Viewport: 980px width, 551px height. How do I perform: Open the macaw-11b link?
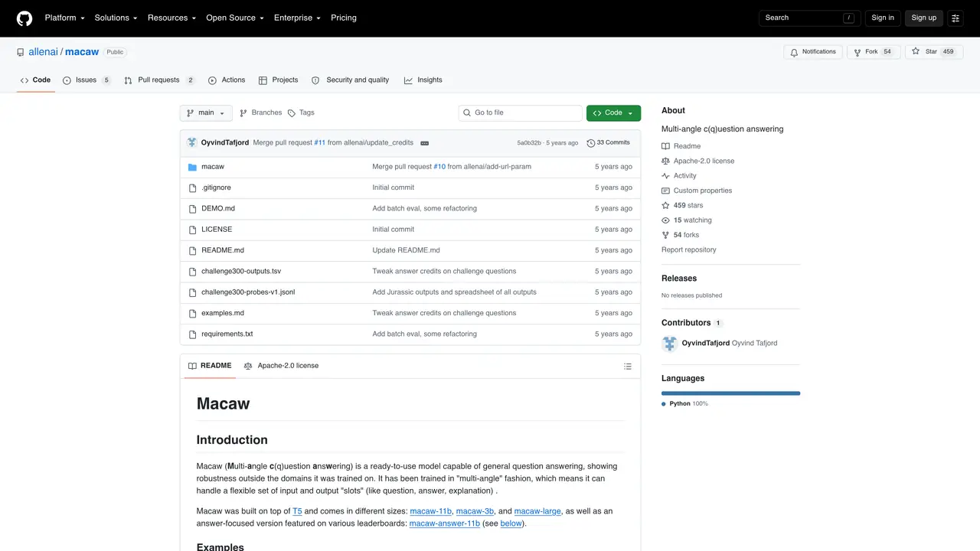click(431, 512)
